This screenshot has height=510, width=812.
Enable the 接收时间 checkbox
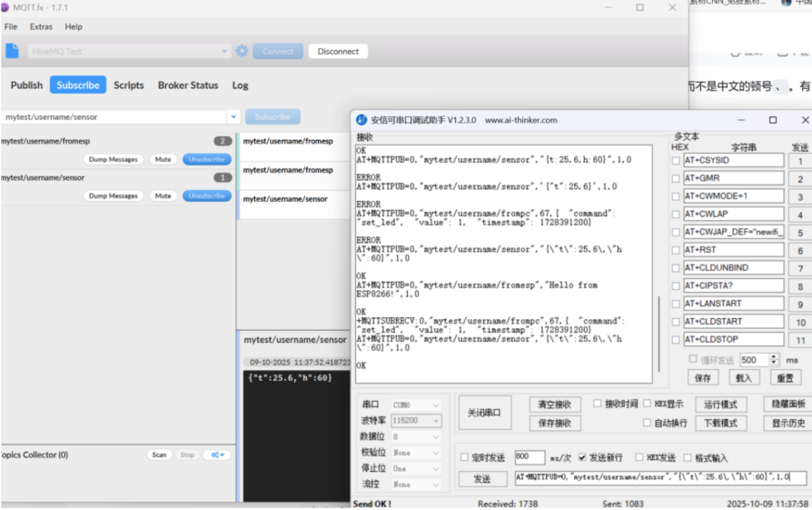point(597,404)
